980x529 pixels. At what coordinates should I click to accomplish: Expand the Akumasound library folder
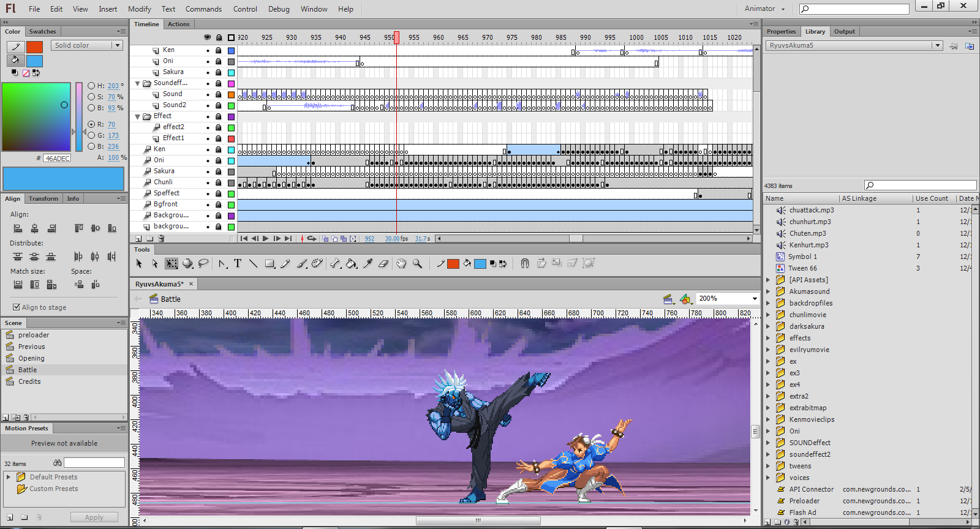(768, 291)
